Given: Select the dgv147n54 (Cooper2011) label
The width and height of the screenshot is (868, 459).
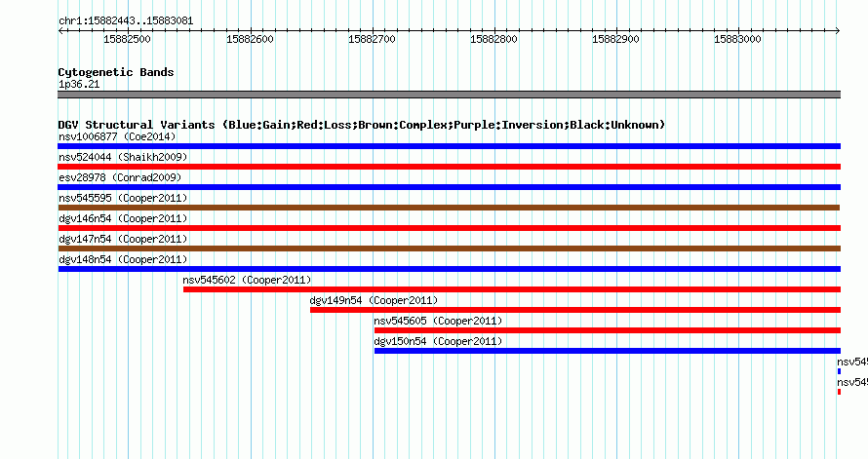Looking at the screenshot, I should [x=123, y=239].
